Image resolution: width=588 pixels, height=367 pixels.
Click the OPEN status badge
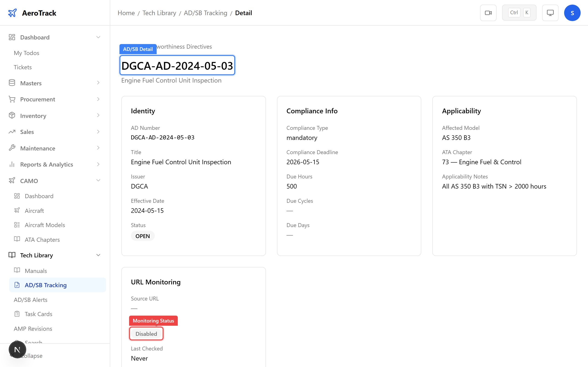coord(143,236)
